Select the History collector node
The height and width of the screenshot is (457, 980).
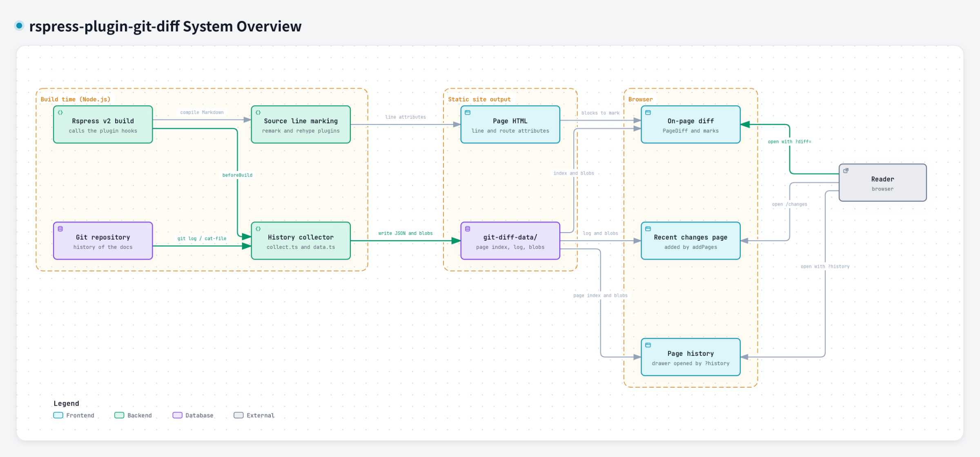(301, 241)
